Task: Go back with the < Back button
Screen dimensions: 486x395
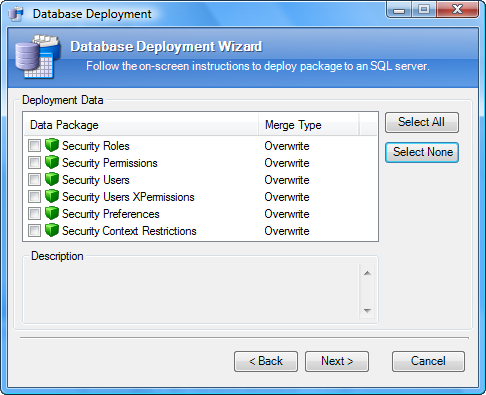Action: click(x=266, y=361)
